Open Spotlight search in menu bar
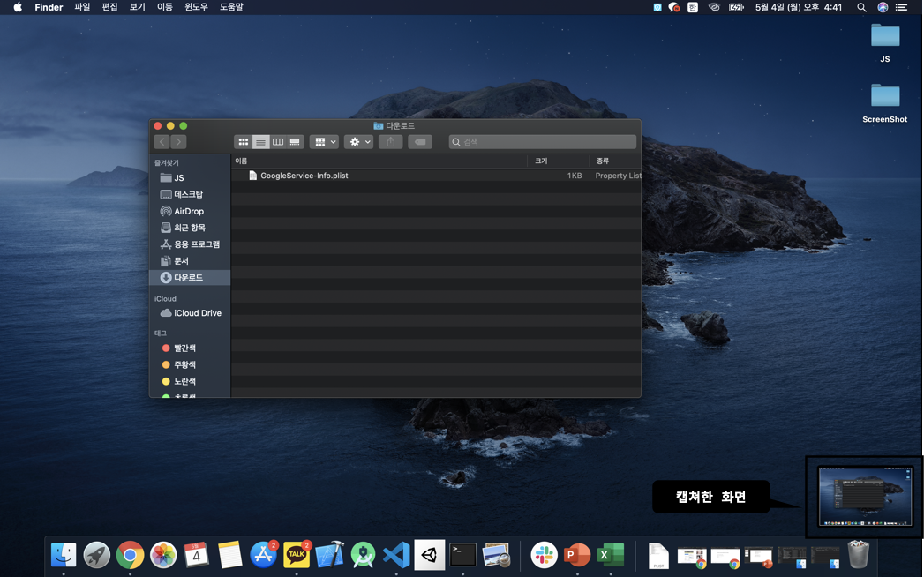 861,7
